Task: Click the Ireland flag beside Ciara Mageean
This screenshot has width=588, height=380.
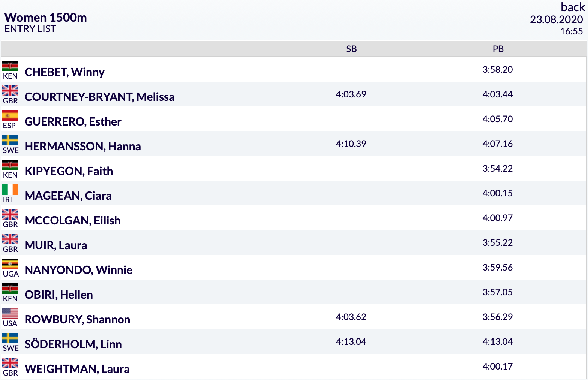Action: pos(10,190)
